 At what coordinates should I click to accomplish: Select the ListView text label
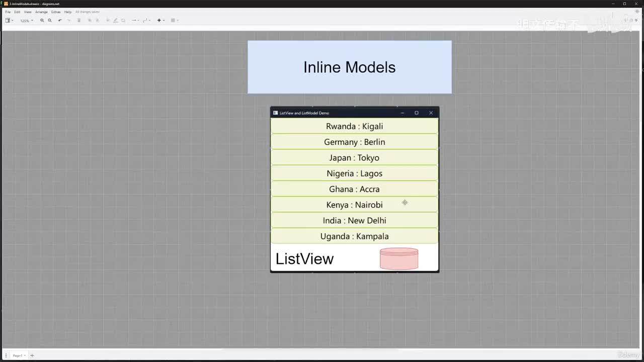[x=304, y=258]
